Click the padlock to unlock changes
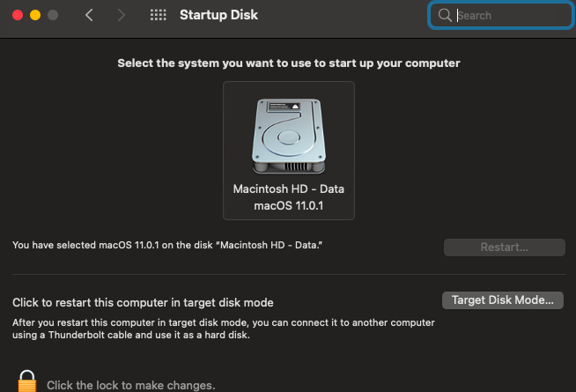The image size is (576, 392). click(x=27, y=381)
